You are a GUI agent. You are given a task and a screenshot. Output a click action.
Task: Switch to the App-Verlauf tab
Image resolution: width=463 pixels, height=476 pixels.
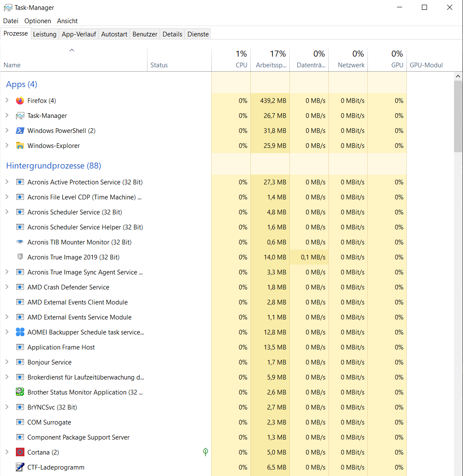[79, 34]
